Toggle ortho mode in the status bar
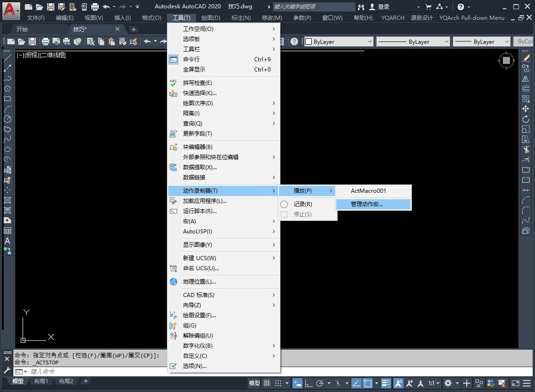The image size is (535, 392). [308, 383]
